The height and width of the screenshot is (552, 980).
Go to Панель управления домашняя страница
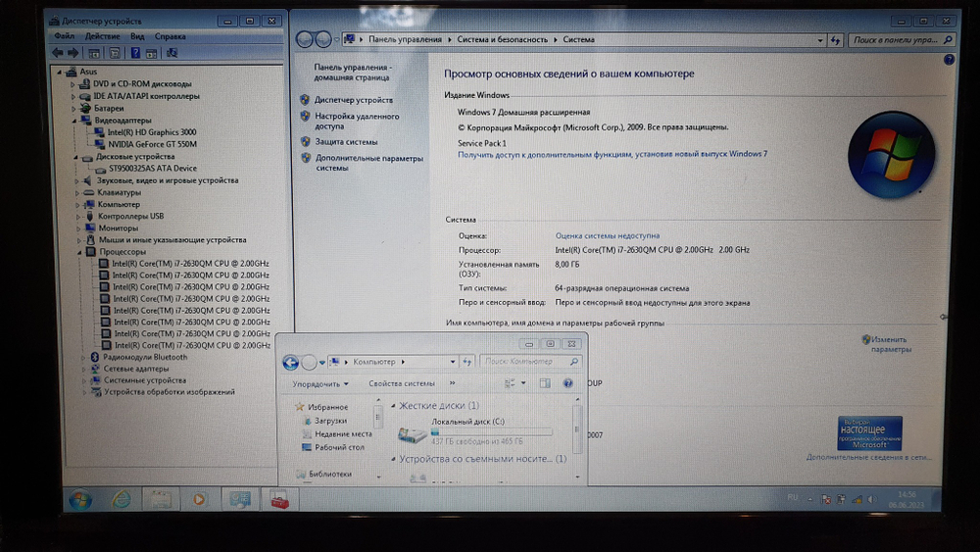click(x=352, y=73)
